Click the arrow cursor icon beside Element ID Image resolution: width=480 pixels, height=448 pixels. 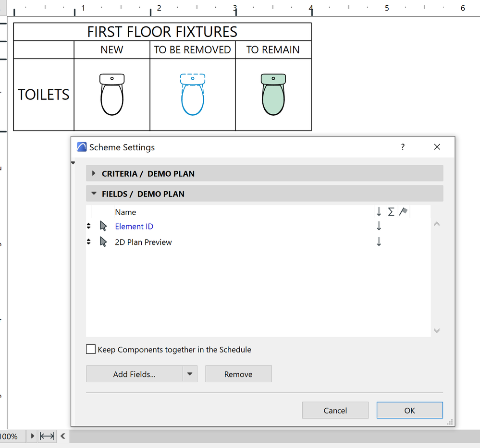click(103, 226)
